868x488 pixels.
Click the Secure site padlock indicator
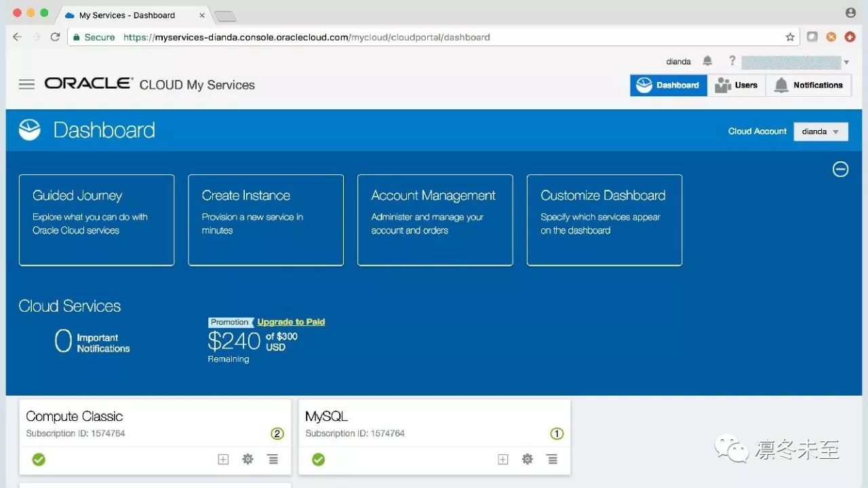94,37
